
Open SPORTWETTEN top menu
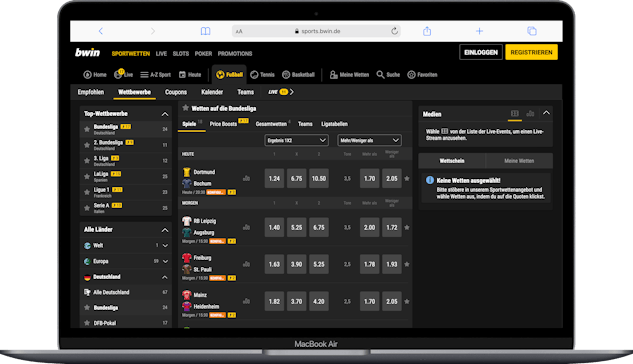(131, 54)
